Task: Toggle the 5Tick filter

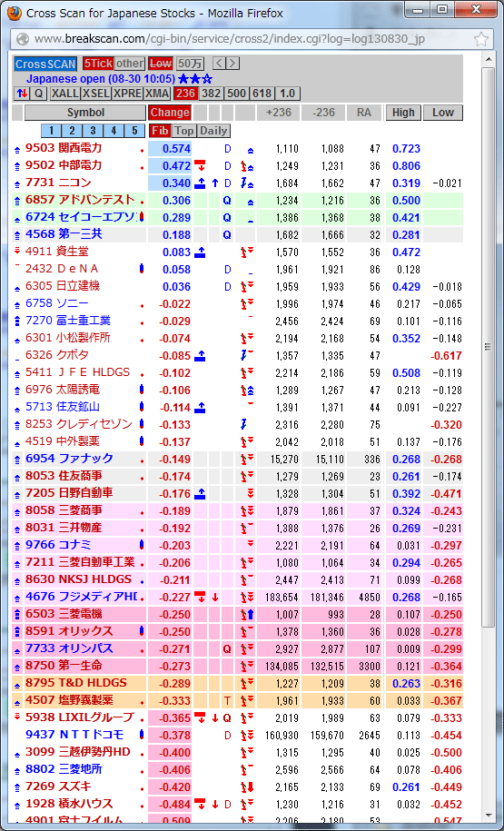Action: click(x=98, y=64)
